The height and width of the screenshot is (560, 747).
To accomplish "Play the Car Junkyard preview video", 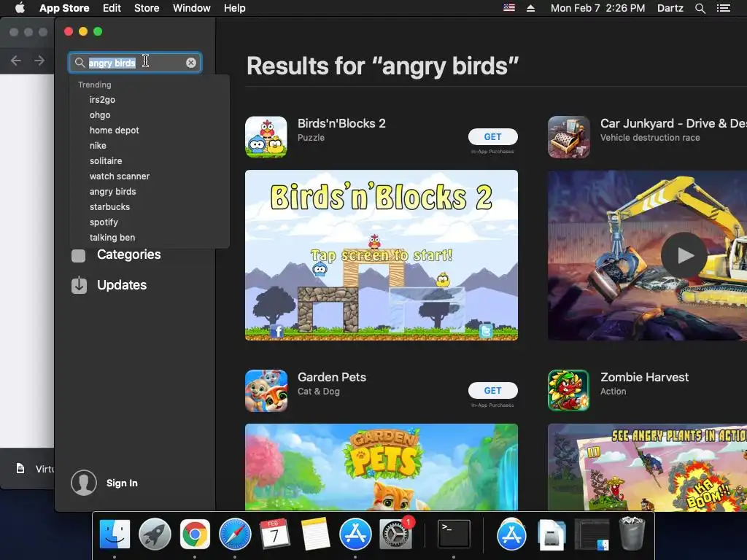I will (684, 255).
